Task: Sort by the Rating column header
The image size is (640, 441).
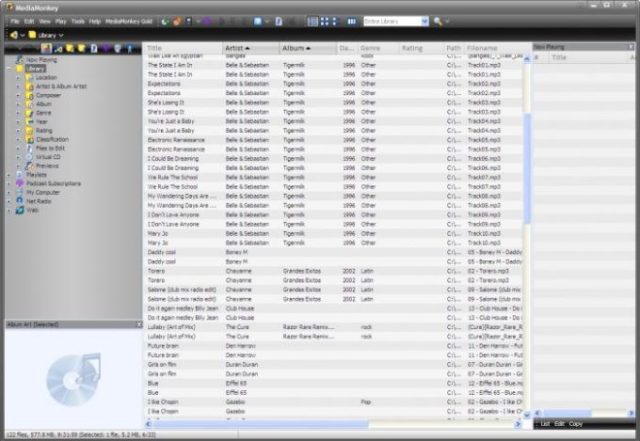Action: coord(421,48)
